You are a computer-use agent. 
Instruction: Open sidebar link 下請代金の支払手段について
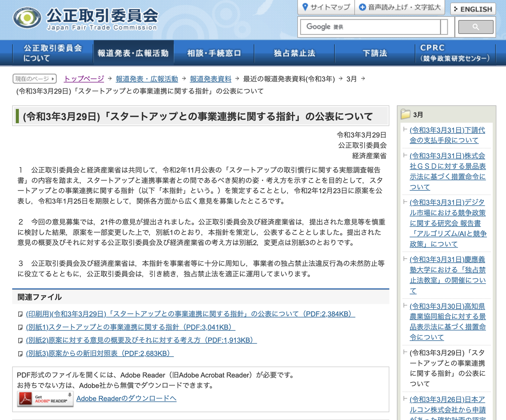[x=447, y=135]
